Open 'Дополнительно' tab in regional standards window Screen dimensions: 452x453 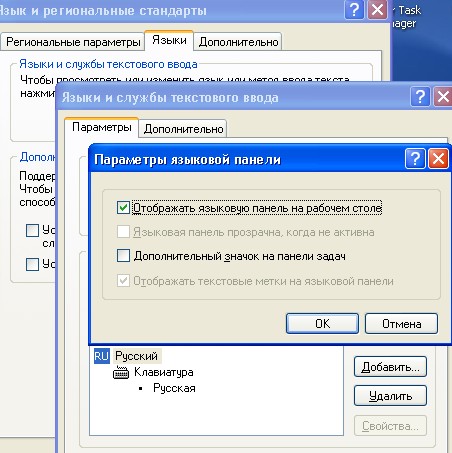point(238,42)
